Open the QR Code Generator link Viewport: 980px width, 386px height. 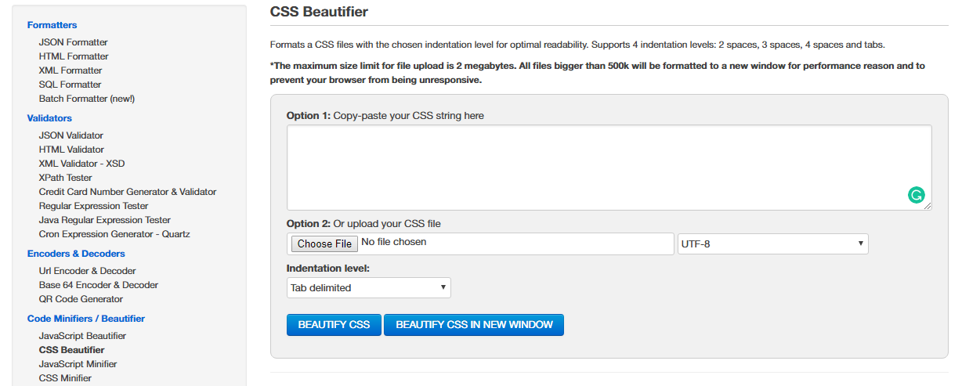[x=81, y=299]
